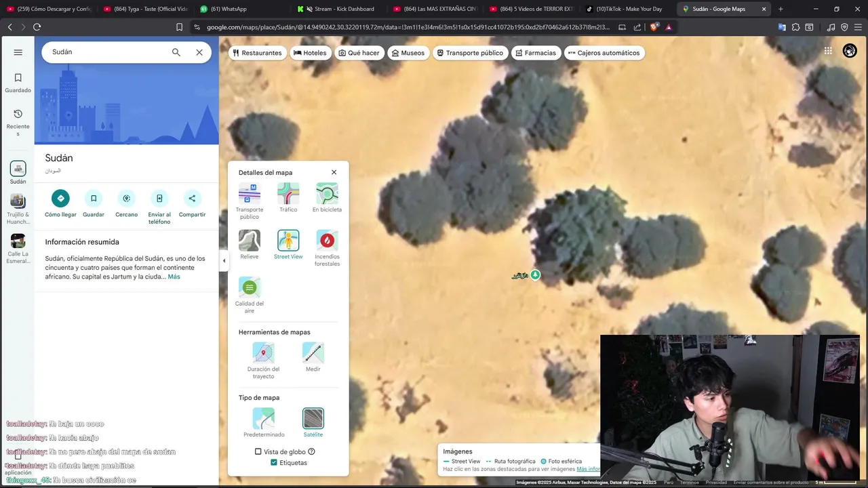Switch to the TikTok Make Your Day tab
The image size is (868, 488).
pos(627,9)
